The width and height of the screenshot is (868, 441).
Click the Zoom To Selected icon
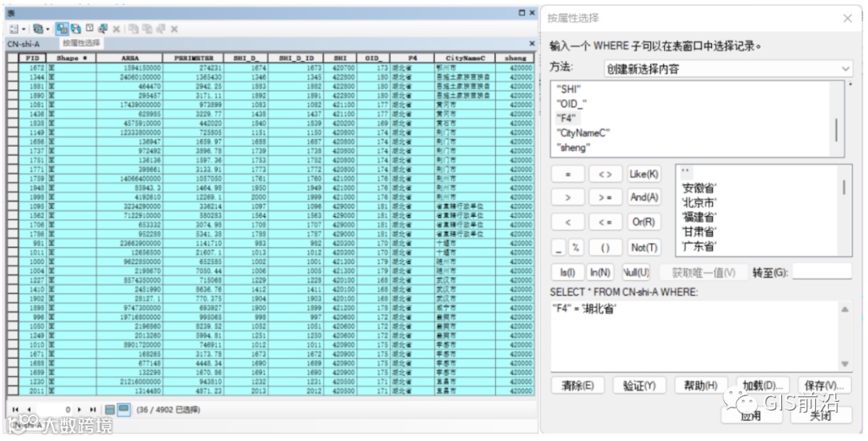click(103, 29)
